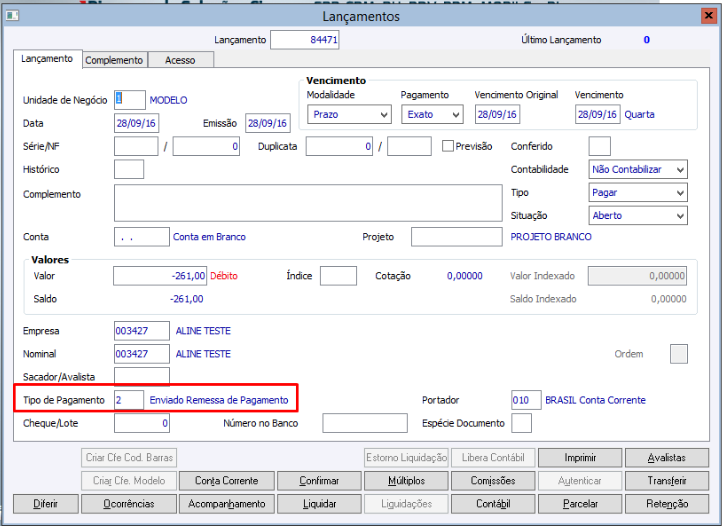The image size is (724, 527).
Task: Click the Vencimento date field
Action: 597,114
